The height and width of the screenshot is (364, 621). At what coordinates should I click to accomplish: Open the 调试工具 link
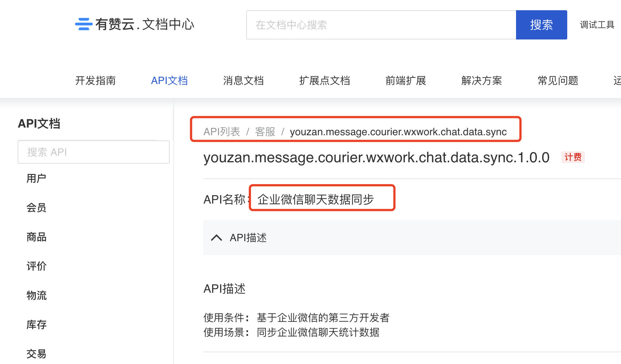597,25
